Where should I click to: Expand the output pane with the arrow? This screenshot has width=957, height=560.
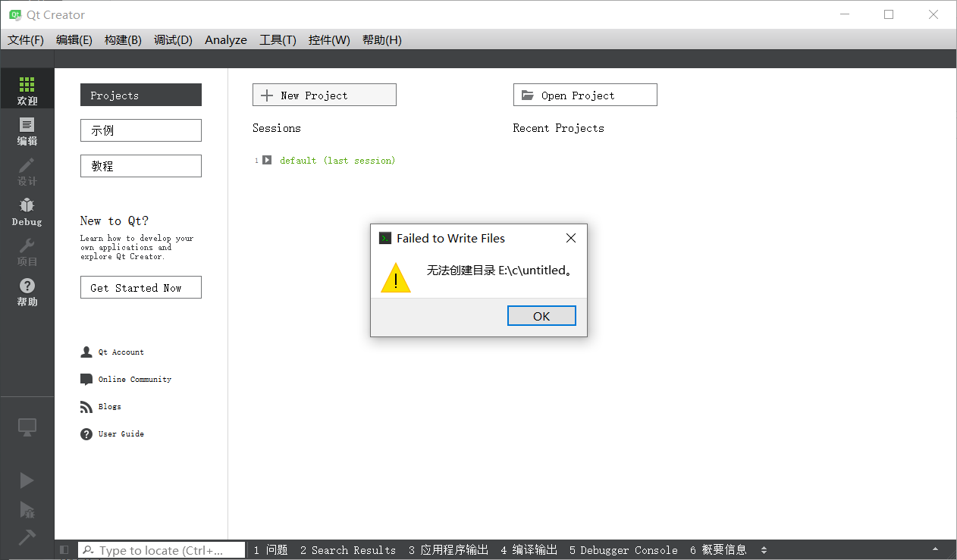click(x=935, y=549)
